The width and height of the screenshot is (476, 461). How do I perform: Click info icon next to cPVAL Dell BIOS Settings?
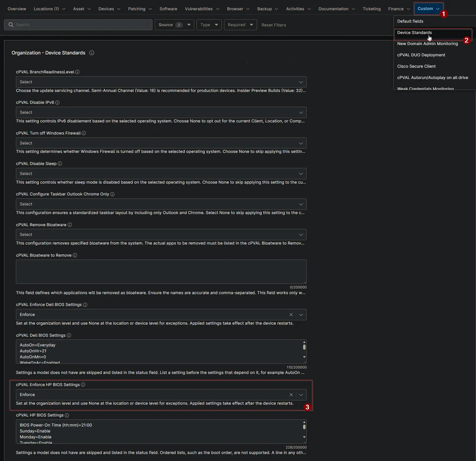(69, 335)
